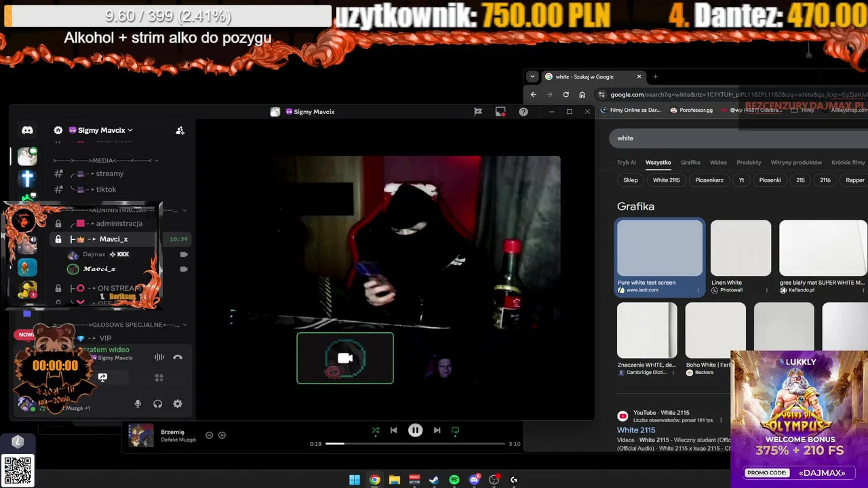Seek on the song progress bar
Viewport: 868px width, 488px height.
(x=416, y=444)
